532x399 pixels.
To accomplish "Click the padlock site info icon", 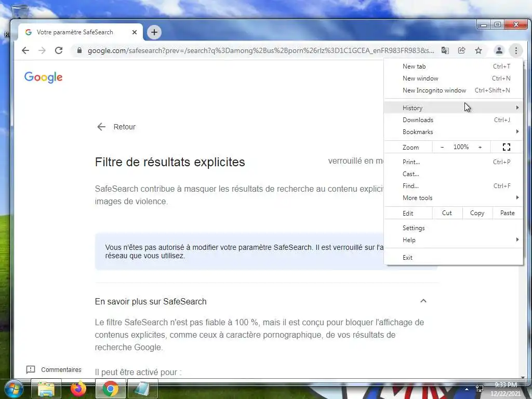I will click(x=79, y=50).
